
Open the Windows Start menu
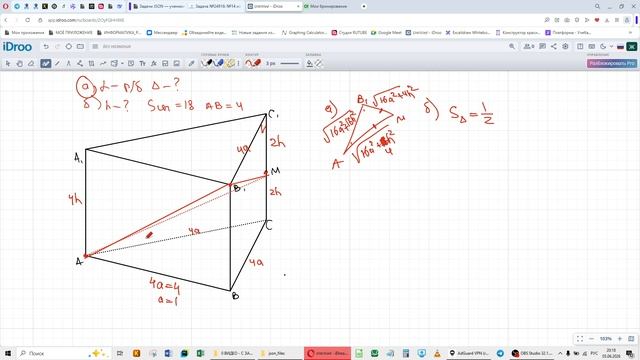tap(7, 353)
